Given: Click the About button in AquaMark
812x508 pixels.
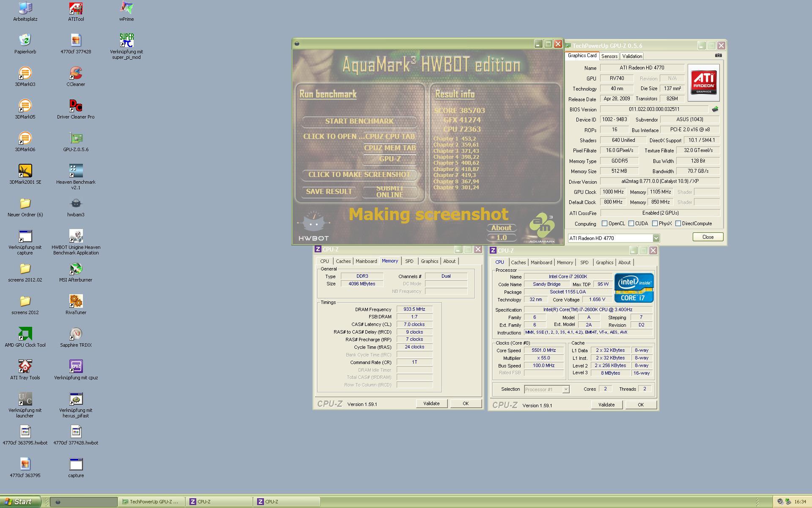Looking at the screenshot, I should (x=501, y=228).
